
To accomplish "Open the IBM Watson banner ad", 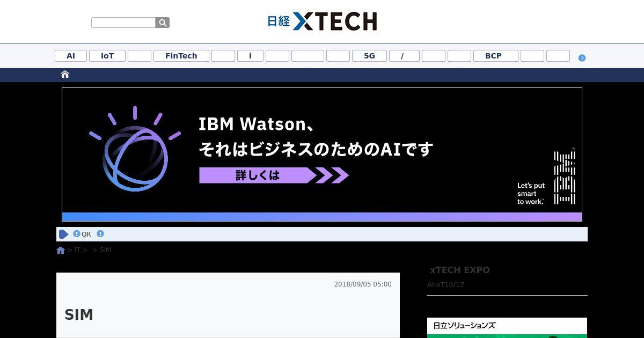I will click(322, 155).
